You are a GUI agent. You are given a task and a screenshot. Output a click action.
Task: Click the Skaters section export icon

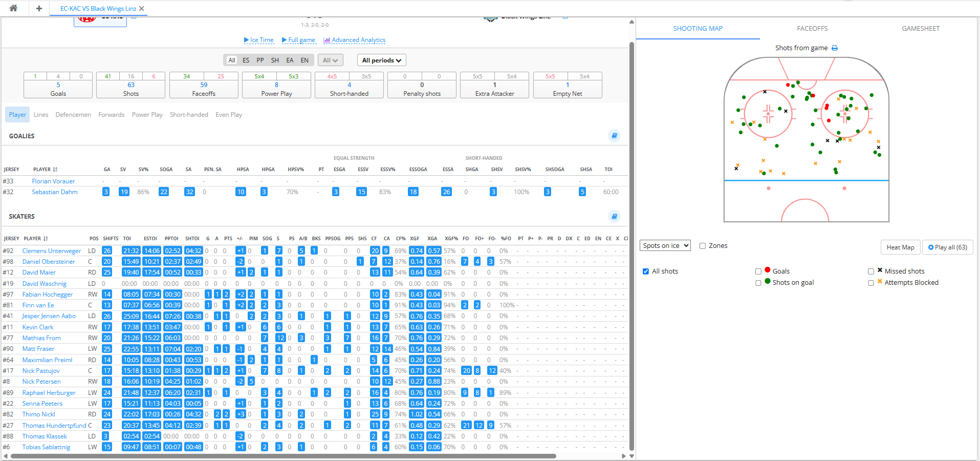point(614,216)
